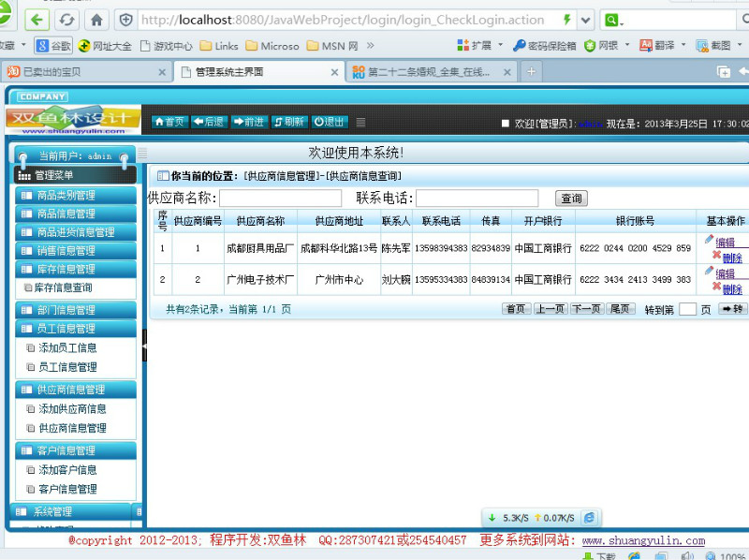Click the browser back arrow button
This screenshot has width=749, height=560.
tap(37, 20)
